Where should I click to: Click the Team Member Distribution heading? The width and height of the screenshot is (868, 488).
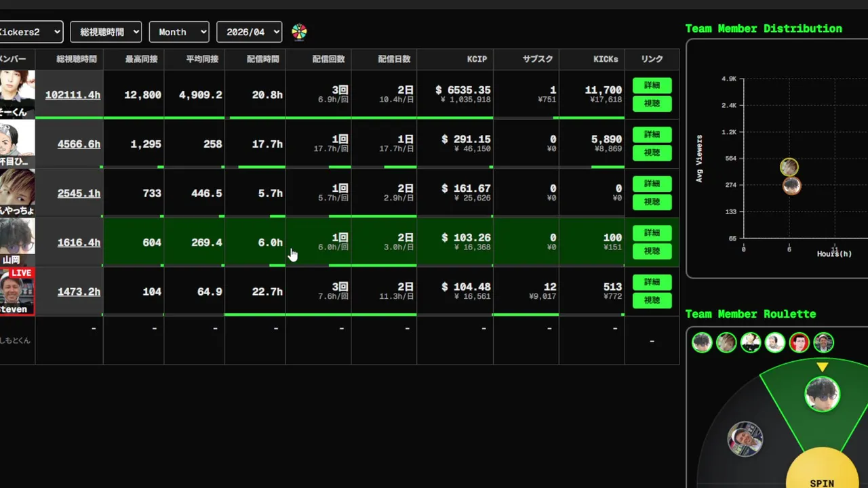(764, 28)
